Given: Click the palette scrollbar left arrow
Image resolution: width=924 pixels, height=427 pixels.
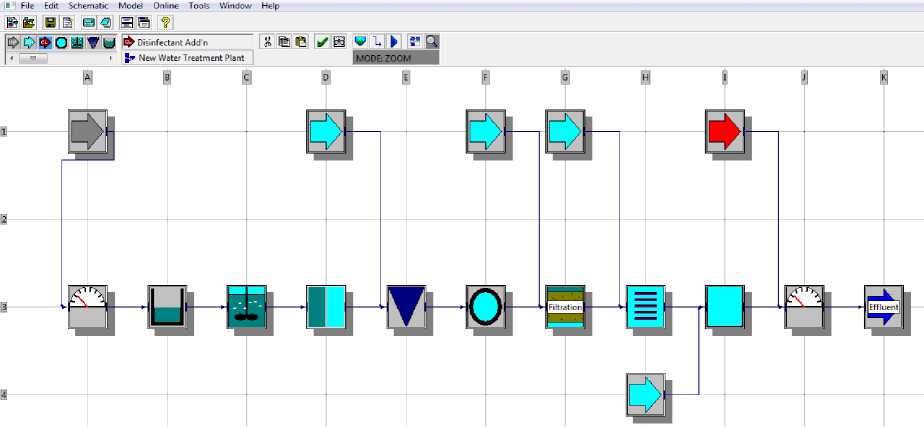Looking at the screenshot, I should pos(11,58).
